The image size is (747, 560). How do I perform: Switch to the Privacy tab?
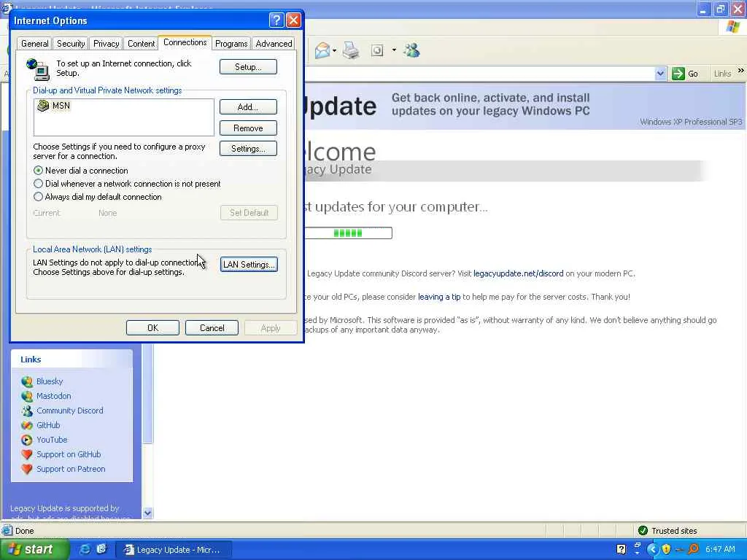[x=107, y=44]
